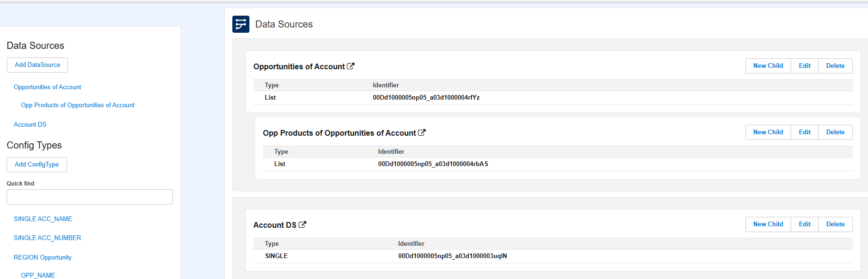Screen dimensions: 868x279
Task: Edit the Opp Products of Opportunities data source
Action: point(805,132)
